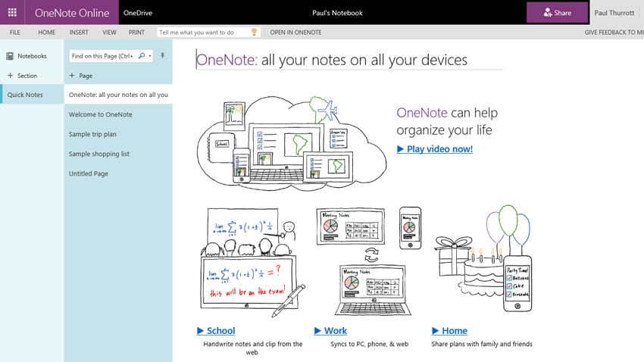
Task: Select the 'OneNote: all your notes' page entry
Action: [x=118, y=95]
